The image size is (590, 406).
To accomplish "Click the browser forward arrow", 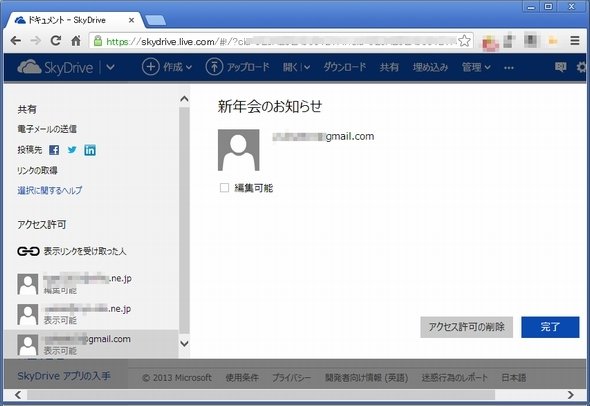I will tap(36, 41).
